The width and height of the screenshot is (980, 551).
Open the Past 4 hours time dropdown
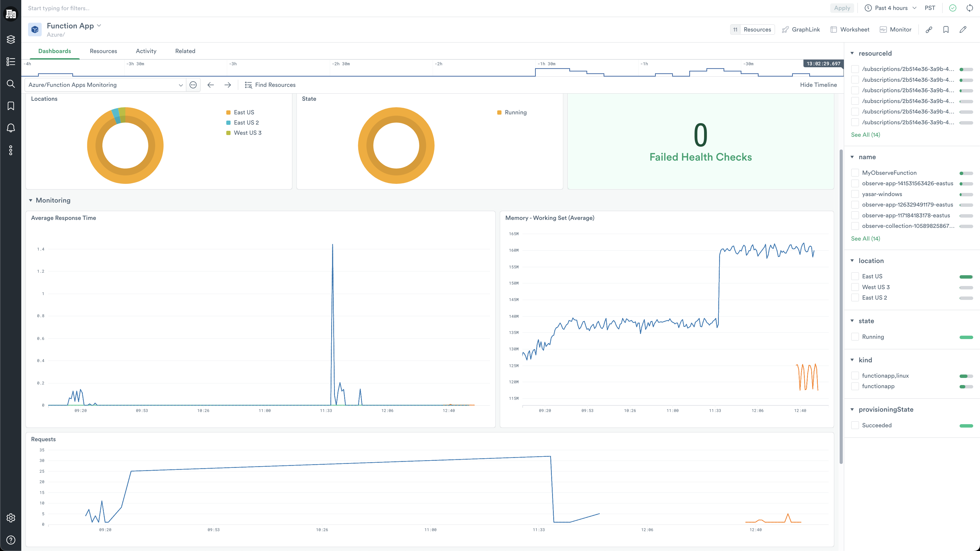click(x=891, y=8)
